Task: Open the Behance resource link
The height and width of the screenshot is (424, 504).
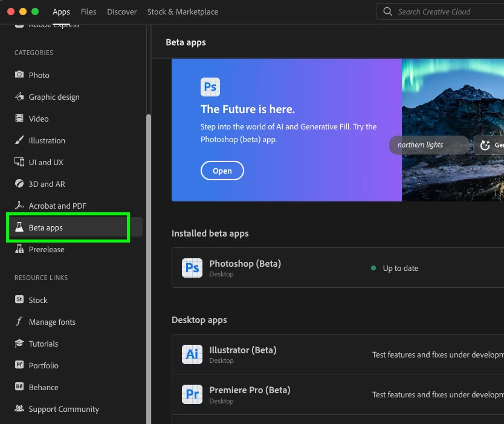Action: [x=44, y=387]
